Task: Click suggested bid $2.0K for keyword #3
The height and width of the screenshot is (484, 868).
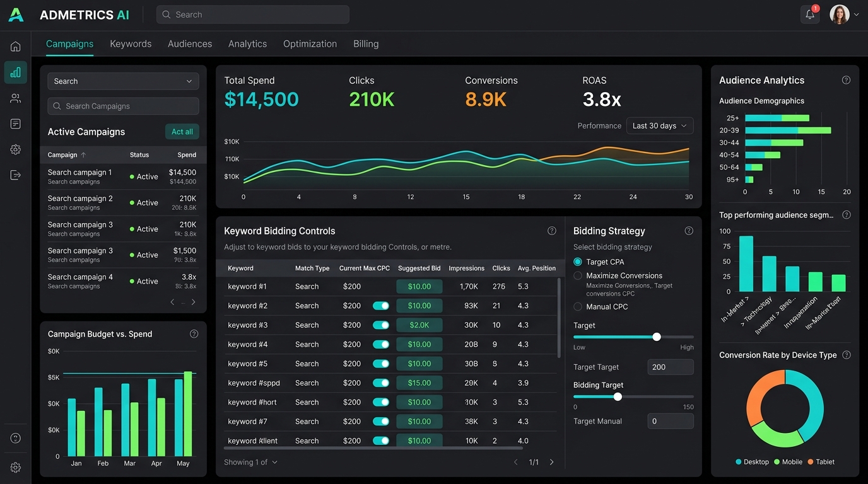Action: pos(419,325)
